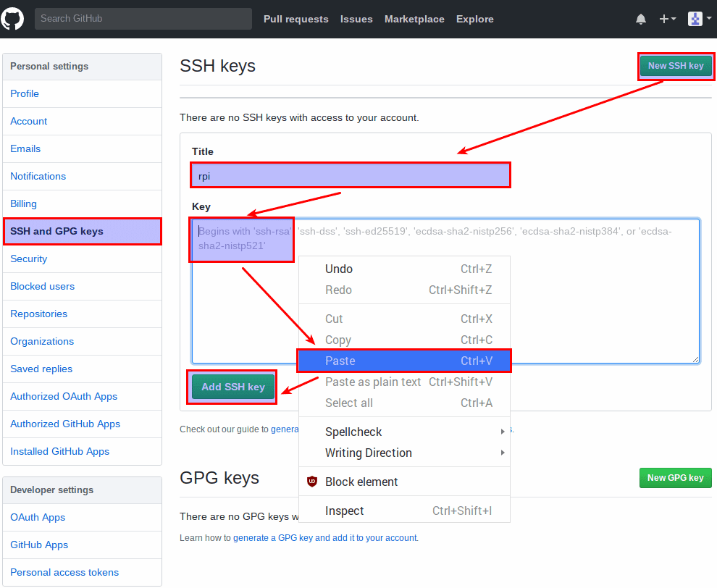Click the New GPG key button
Screen dimensions: 717x588
(x=676, y=478)
